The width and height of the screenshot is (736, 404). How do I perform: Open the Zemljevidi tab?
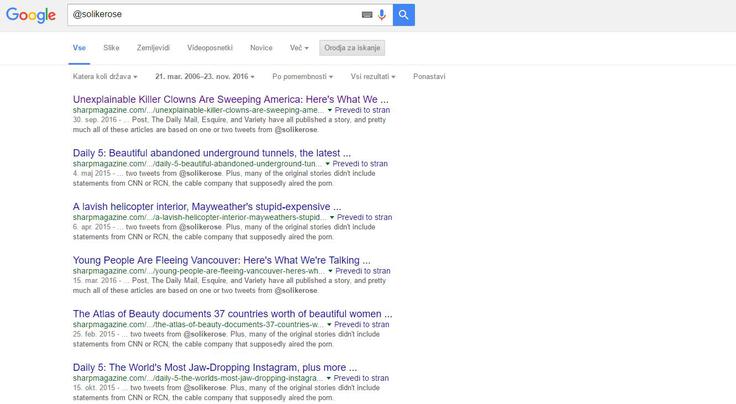[x=153, y=48]
